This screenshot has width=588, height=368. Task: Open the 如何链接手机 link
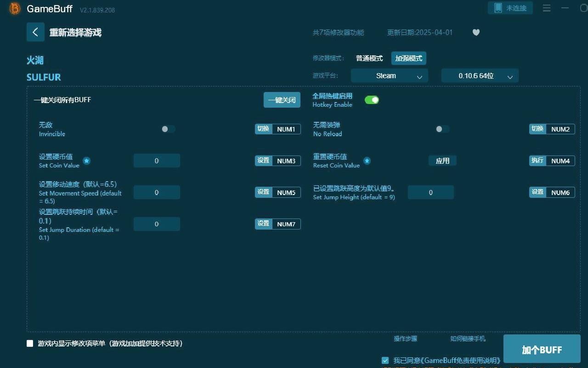[468, 339]
